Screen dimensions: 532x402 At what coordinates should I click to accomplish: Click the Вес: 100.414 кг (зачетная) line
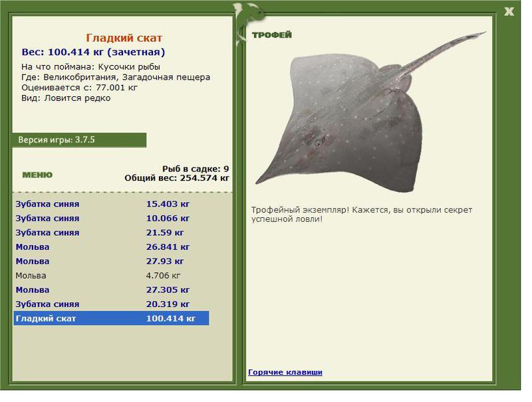tap(93, 52)
